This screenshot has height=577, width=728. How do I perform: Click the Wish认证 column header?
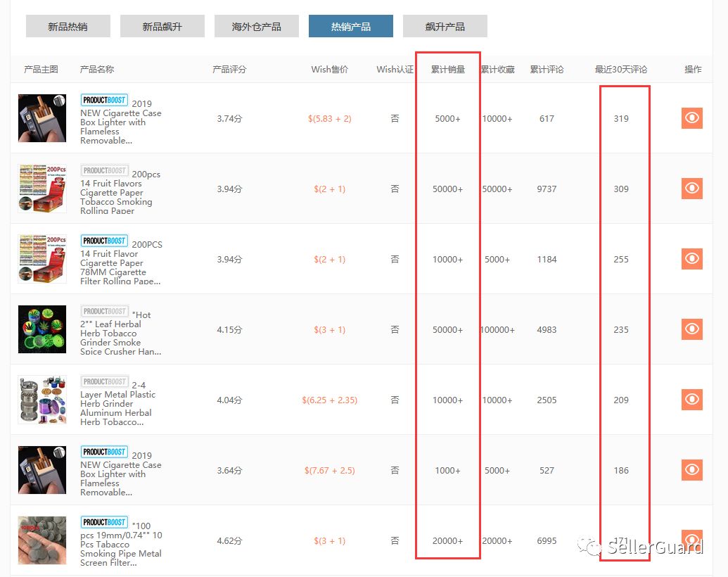click(x=395, y=69)
